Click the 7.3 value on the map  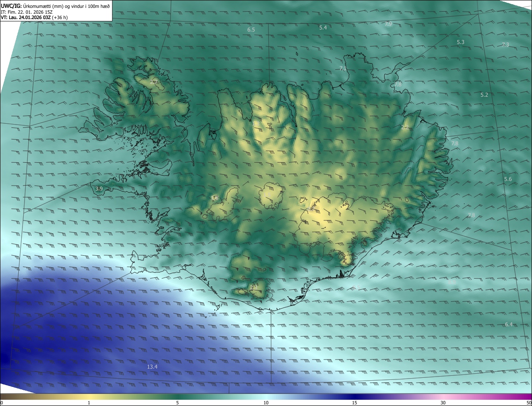(505, 44)
